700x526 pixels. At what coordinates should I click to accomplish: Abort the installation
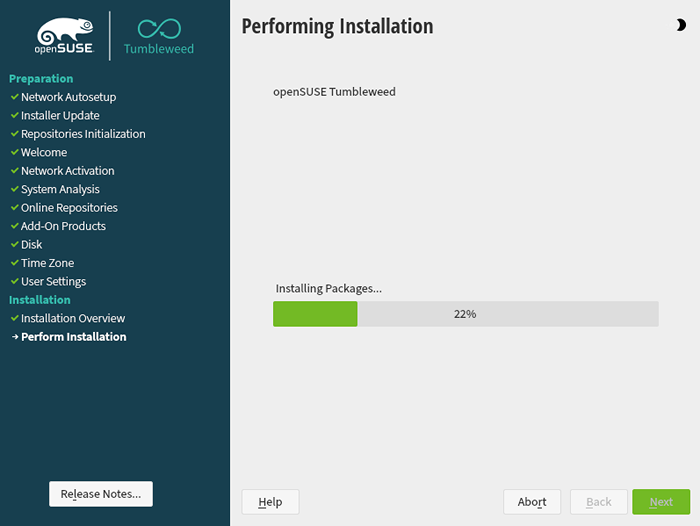532,502
